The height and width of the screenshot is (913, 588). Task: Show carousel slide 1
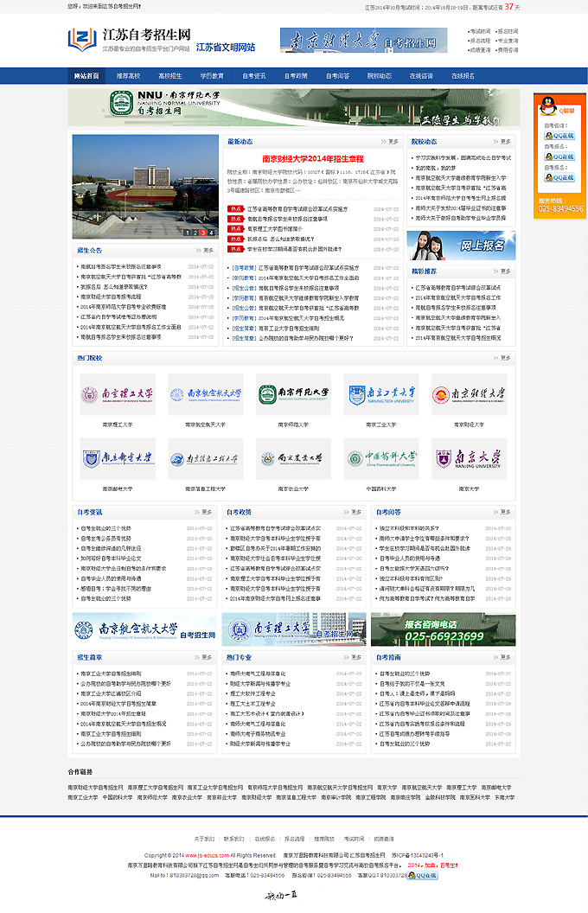point(187,233)
